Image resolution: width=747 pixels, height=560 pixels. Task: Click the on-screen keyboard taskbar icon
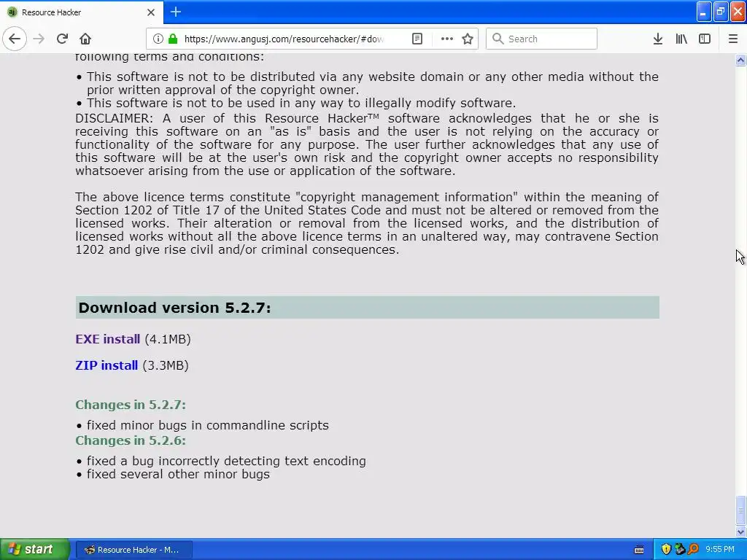[639, 550]
